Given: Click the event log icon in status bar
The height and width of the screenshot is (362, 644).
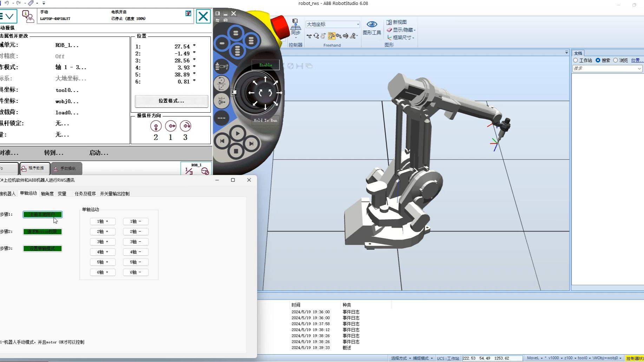Looking at the screenshot, I should (188, 13).
